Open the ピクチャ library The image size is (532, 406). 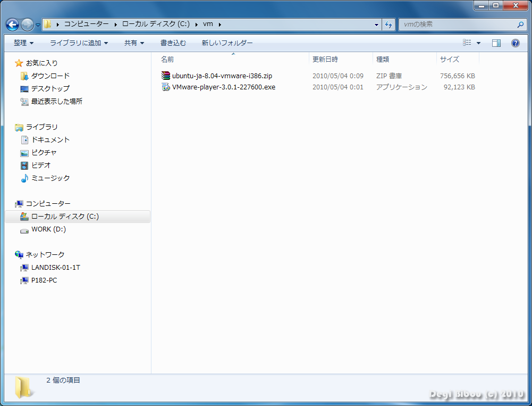coord(44,153)
